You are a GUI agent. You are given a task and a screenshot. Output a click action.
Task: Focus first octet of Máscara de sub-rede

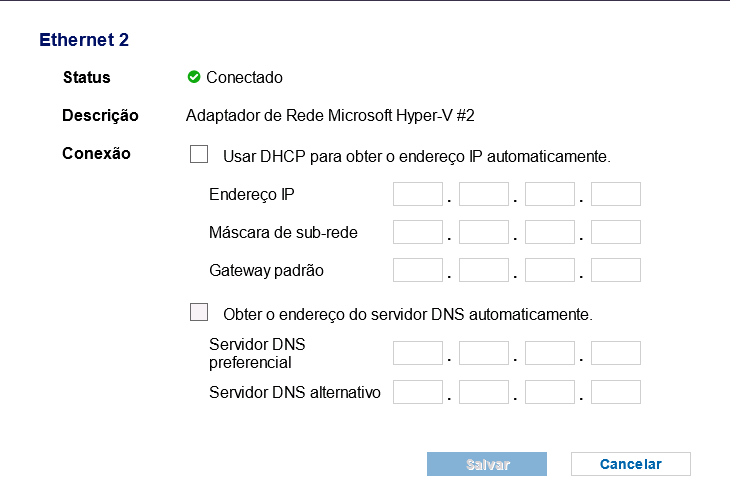click(x=418, y=232)
